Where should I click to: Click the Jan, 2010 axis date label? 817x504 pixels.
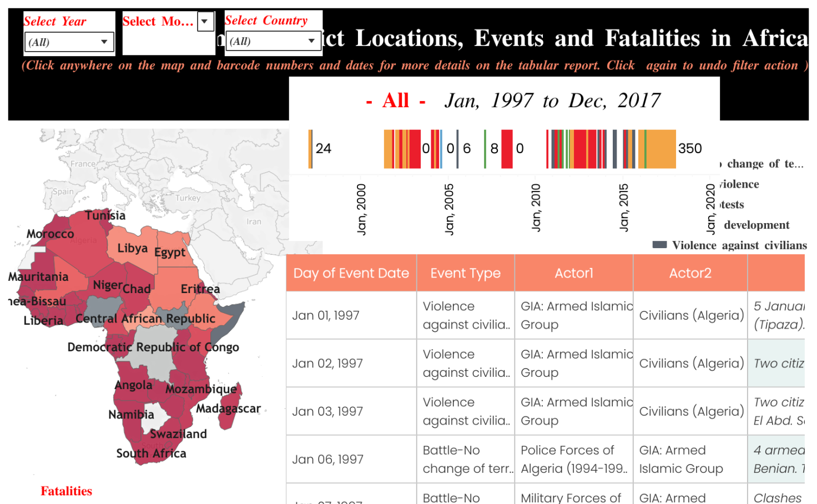click(x=536, y=207)
